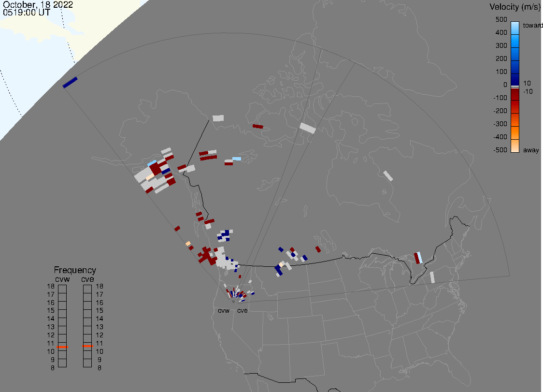Click the orange marker on cve frequency bar
543x392 pixels.
click(x=87, y=346)
